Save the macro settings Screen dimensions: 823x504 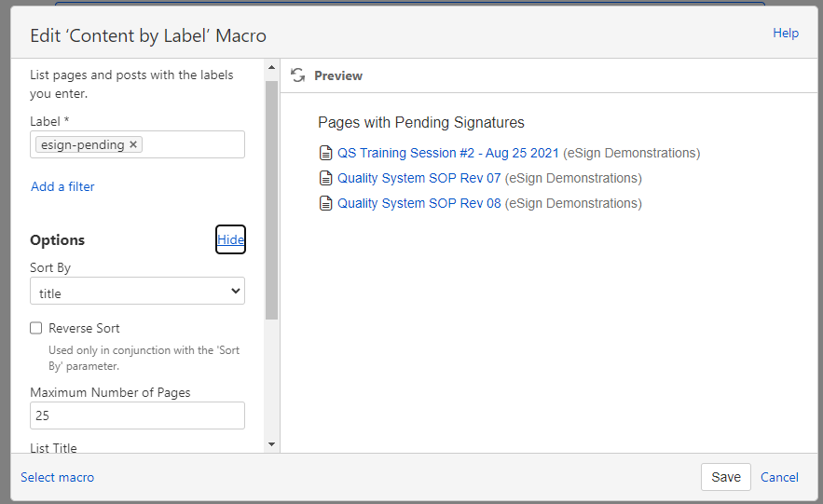[x=725, y=477]
